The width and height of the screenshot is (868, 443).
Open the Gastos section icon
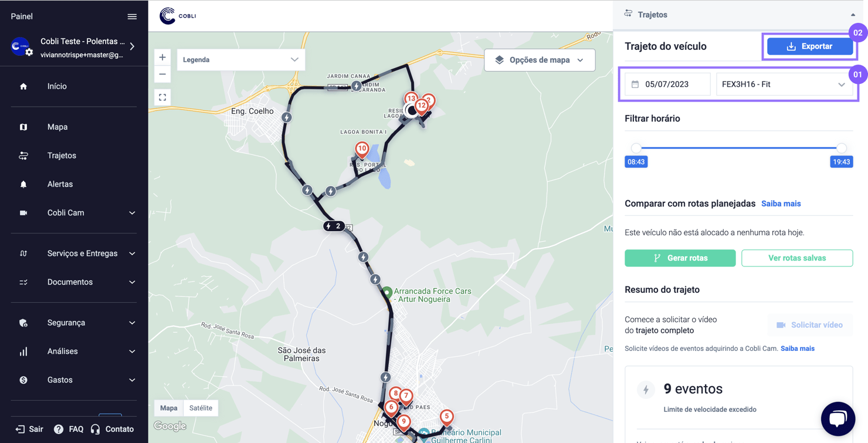tap(23, 380)
